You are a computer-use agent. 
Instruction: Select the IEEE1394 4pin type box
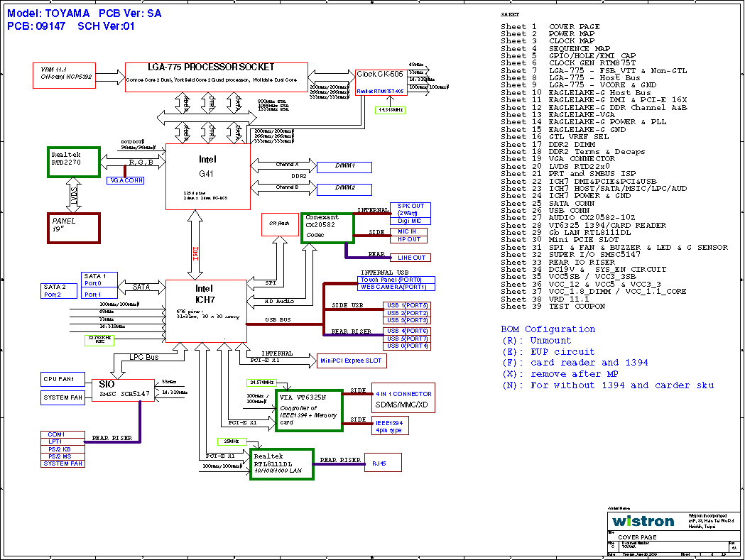(x=390, y=426)
